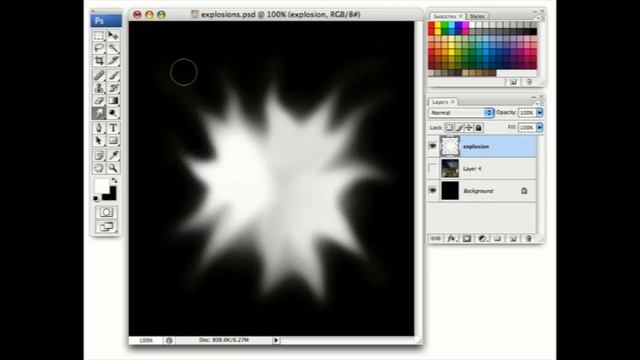640x360 pixels.
Task: Select the Crop tool
Action: pyautogui.click(x=99, y=61)
